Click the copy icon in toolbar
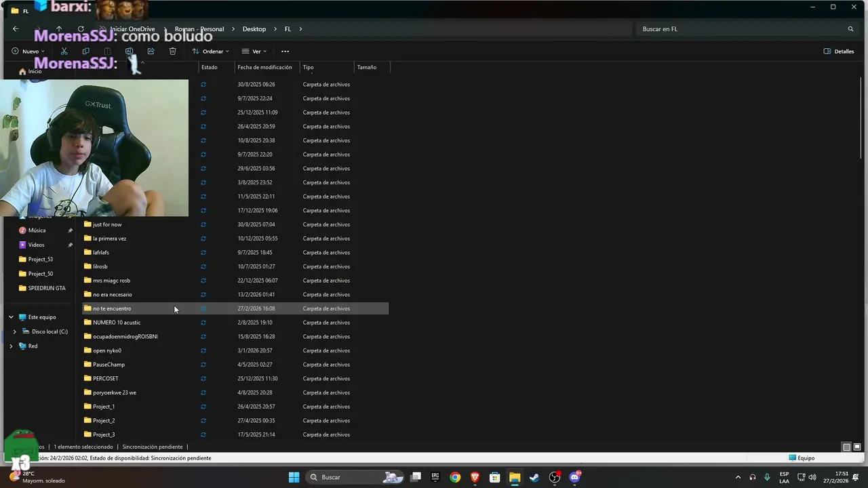This screenshot has height=488, width=868. click(85, 52)
